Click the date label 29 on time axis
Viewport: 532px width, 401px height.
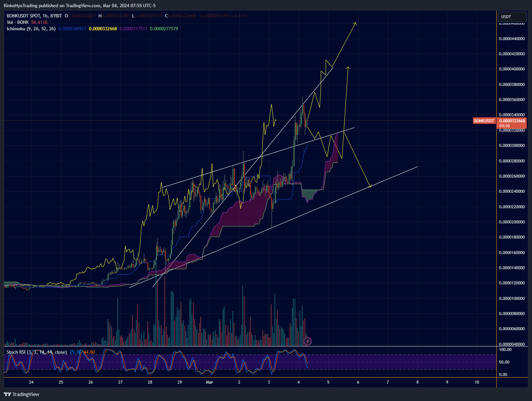[x=180, y=382]
